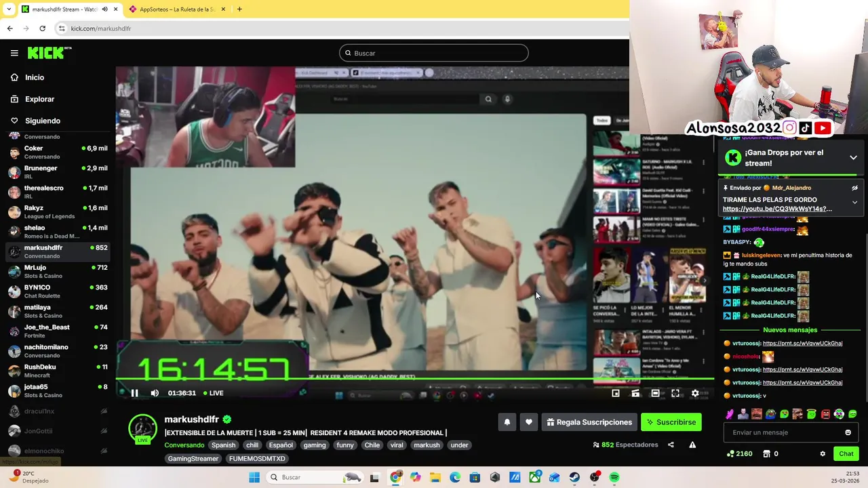
Task: Click the Conversando category link
Action: [x=184, y=445]
